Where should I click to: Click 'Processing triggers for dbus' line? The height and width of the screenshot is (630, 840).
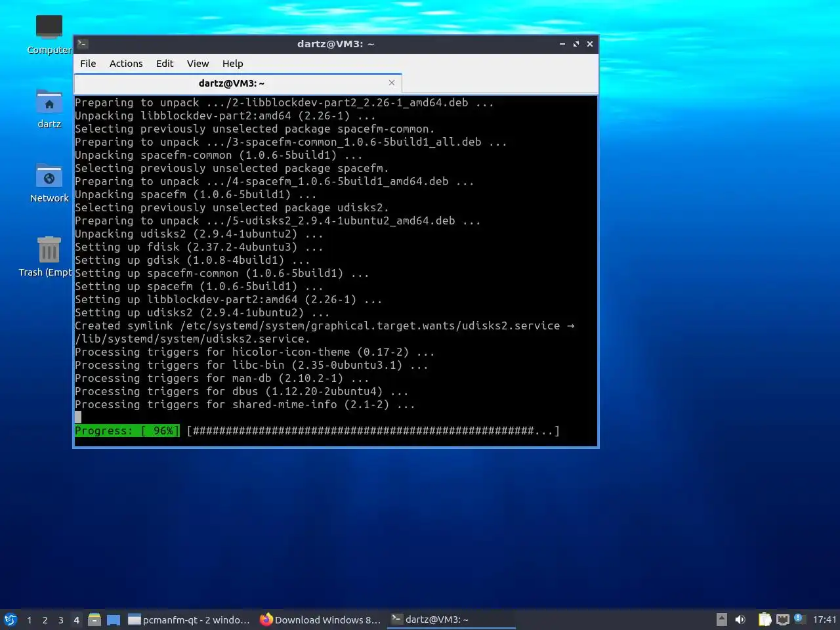coord(241,392)
